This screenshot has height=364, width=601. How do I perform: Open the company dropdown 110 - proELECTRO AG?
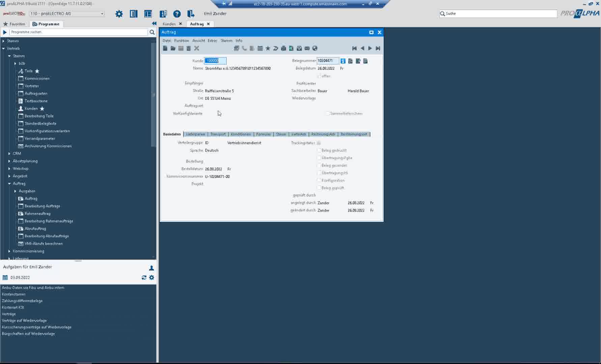coord(67,14)
